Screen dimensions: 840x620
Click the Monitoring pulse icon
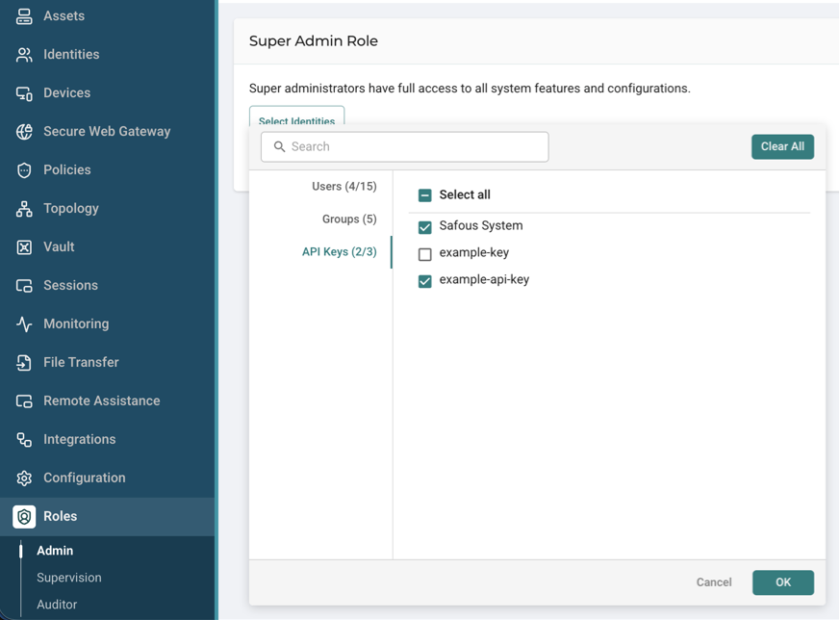pos(24,324)
